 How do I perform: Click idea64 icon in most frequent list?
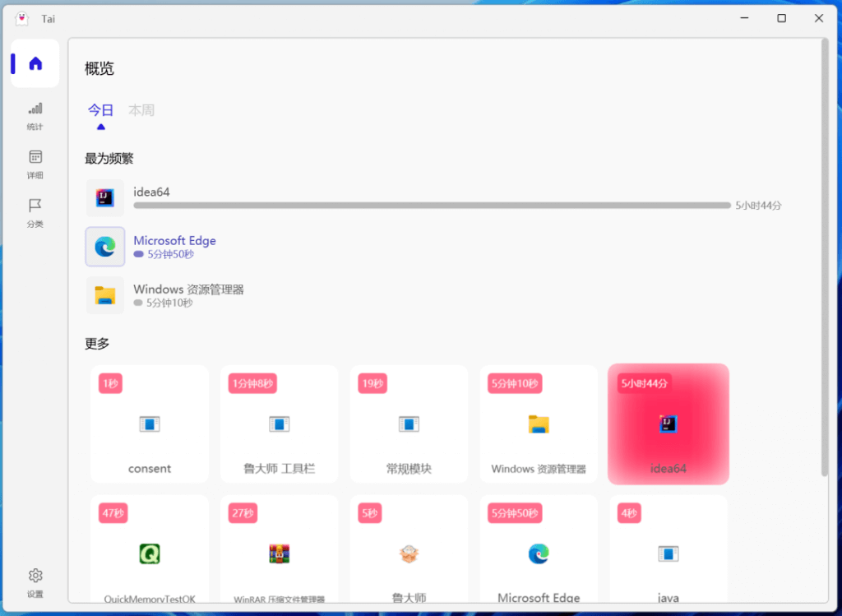coord(105,197)
